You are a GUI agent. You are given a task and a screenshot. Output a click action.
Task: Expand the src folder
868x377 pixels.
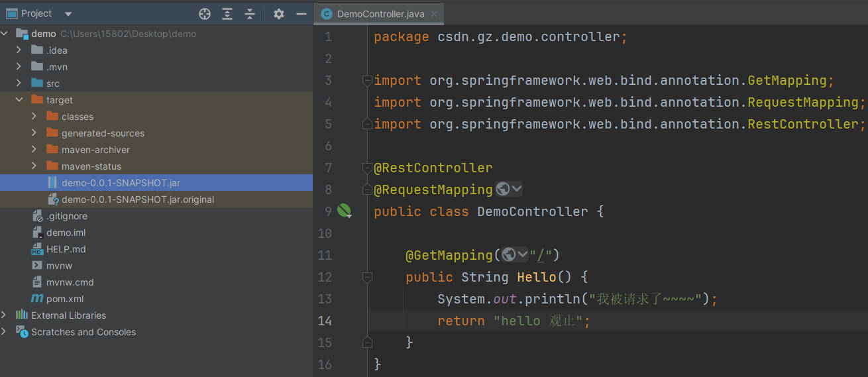(x=19, y=83)
